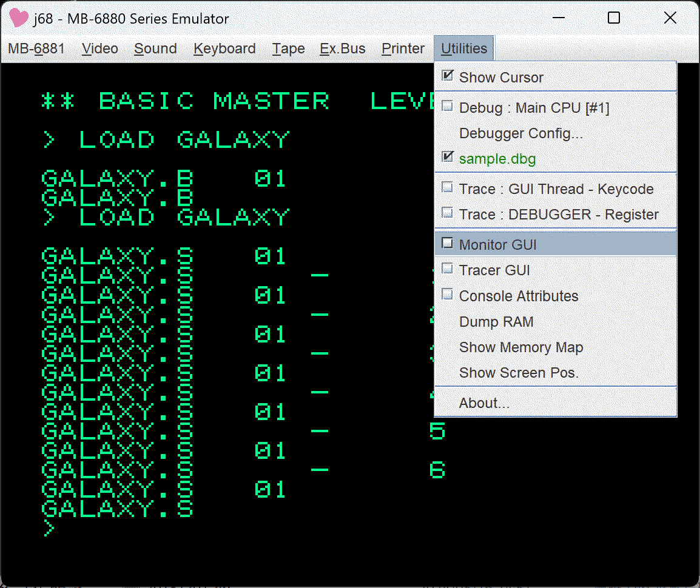Image resolution: width=700 pixels, height=588 pixels.
Task: Click the first '> LOAD GALAXY' line
Action: pos(166,139)
